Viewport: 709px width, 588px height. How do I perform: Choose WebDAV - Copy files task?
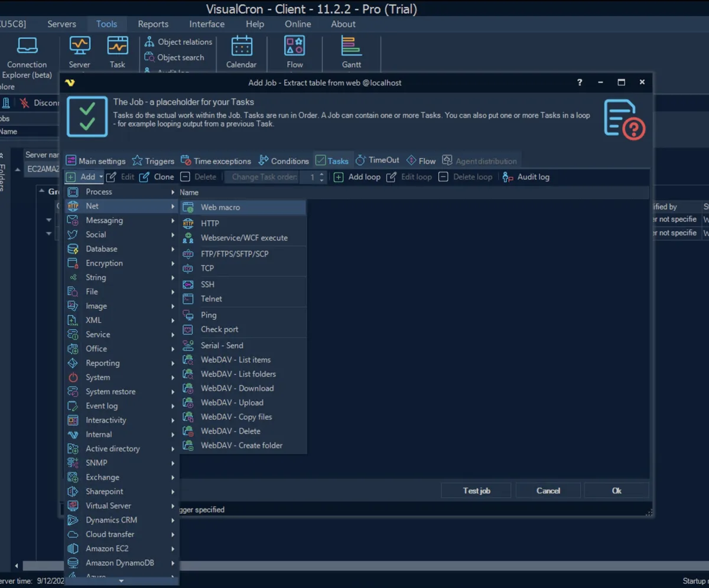[x=244, y=417]
